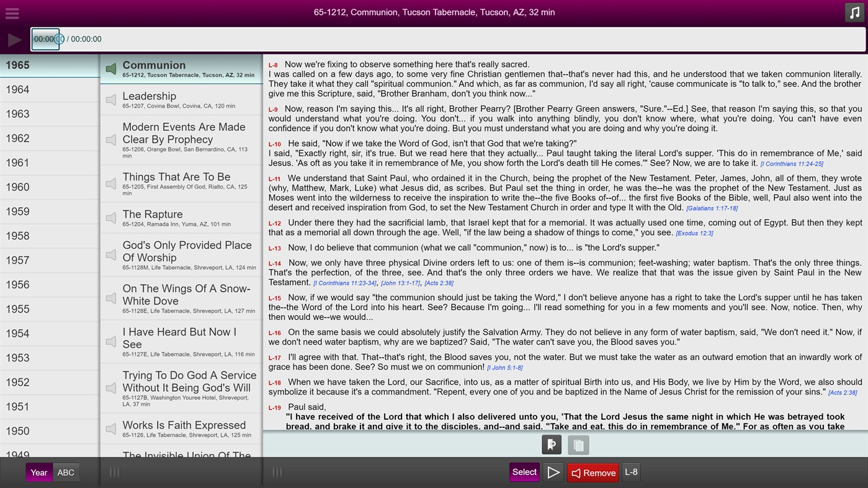Click the playback position slider handle
This screenshot has width=868, height=488.
(58, 38)
